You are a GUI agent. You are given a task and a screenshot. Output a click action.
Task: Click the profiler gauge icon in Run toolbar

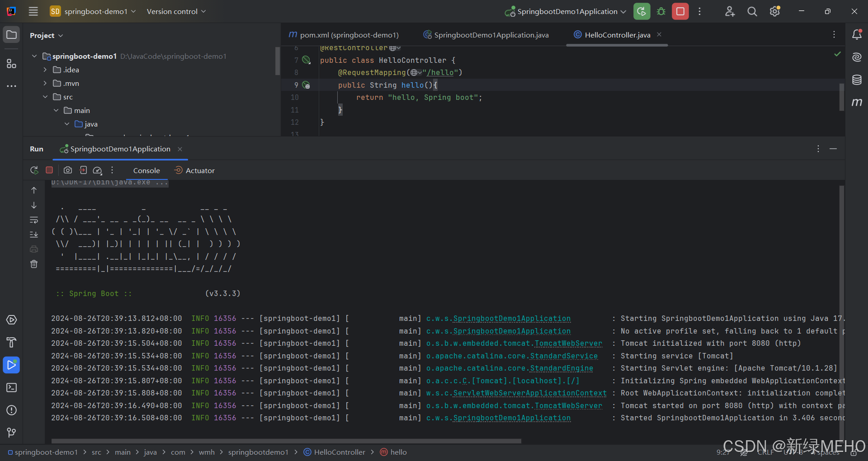coord(98,170)
